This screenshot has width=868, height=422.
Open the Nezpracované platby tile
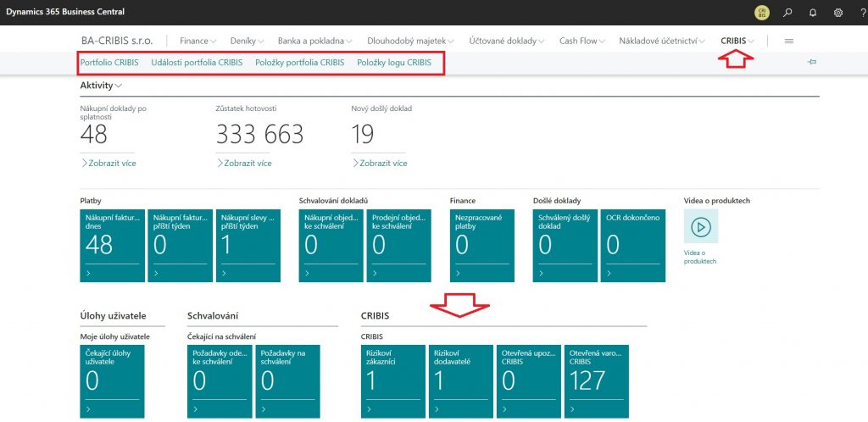click(482, 246)
